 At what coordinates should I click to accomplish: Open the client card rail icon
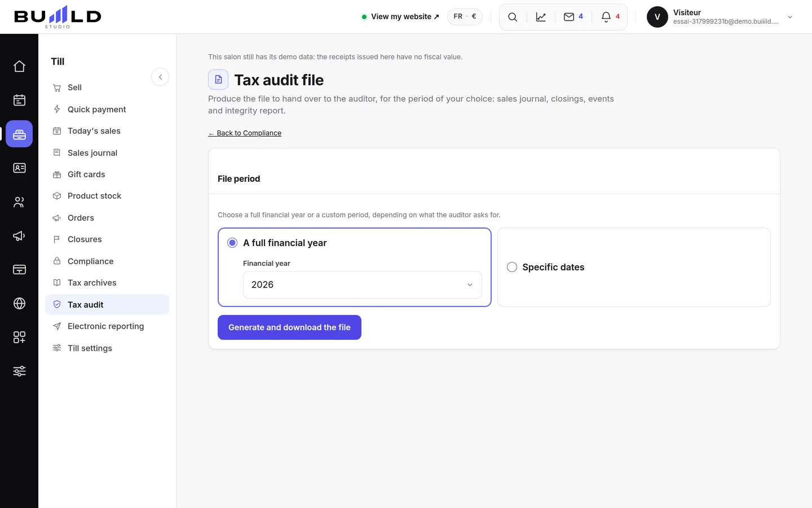[x=19, y=168]
